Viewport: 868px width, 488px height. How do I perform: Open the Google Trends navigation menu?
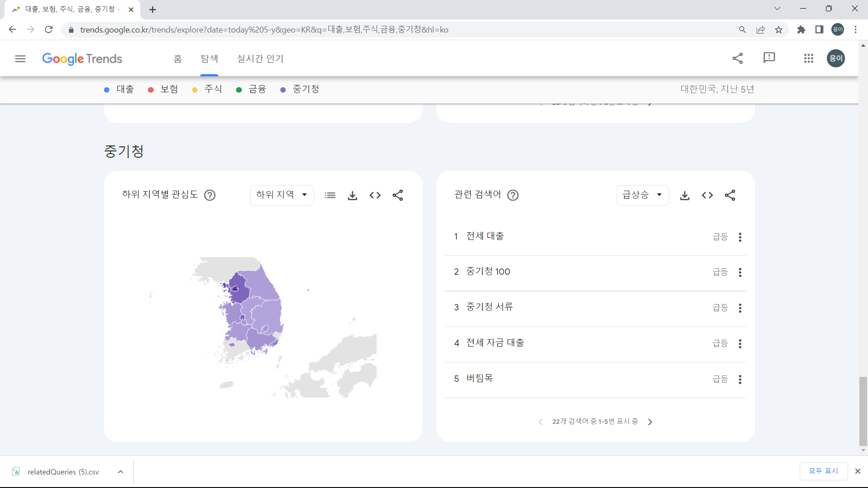20,58
